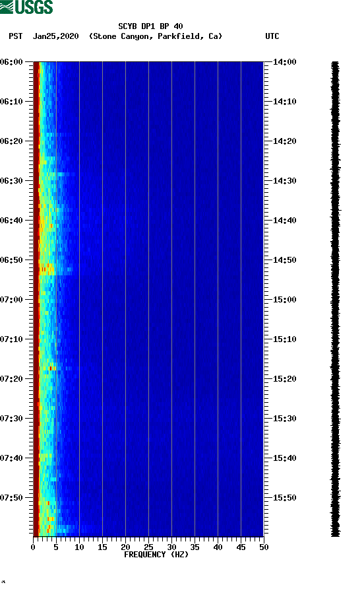Click the '06:00' PST time label

point(12,61)
